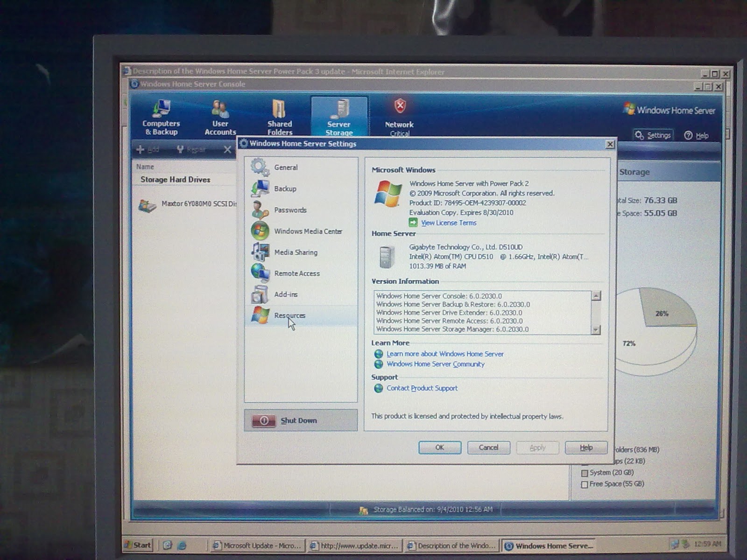Select the Backup & Restore version line
747x560 pixels.
[453, 304]
